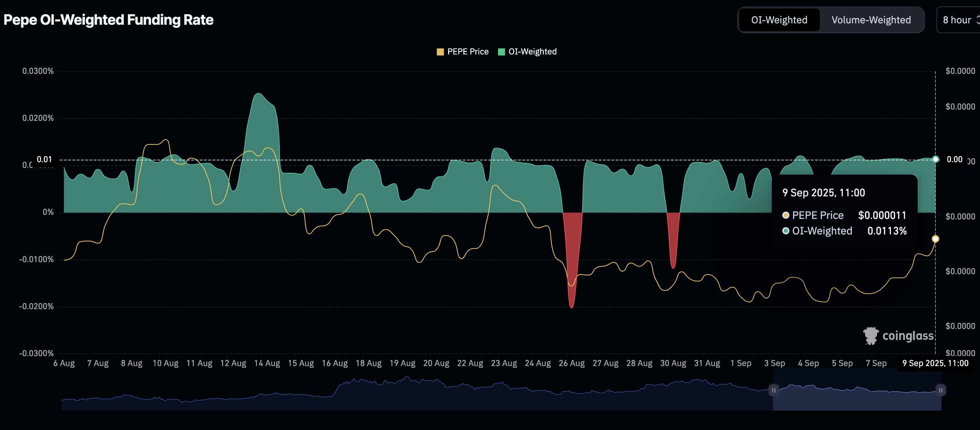Open the 8 hour interval dropdown

(x=956, y=20)
